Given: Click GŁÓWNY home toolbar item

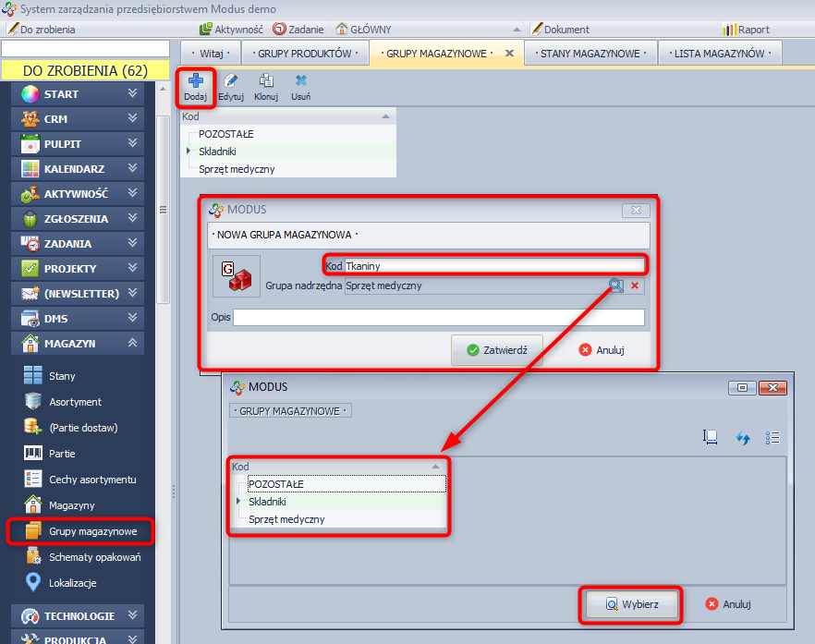Looking at the screenshot, I should point(363,30).
